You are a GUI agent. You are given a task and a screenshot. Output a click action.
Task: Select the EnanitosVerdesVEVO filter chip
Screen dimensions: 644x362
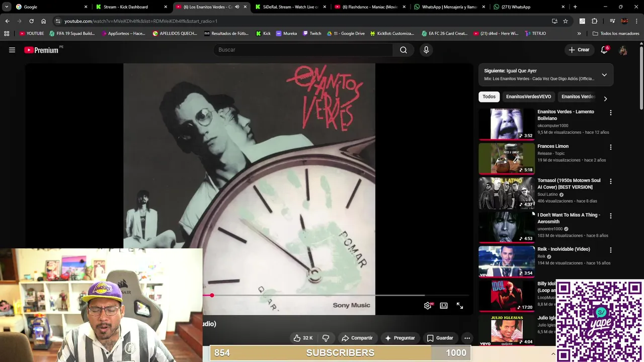[x=528, y=97]
